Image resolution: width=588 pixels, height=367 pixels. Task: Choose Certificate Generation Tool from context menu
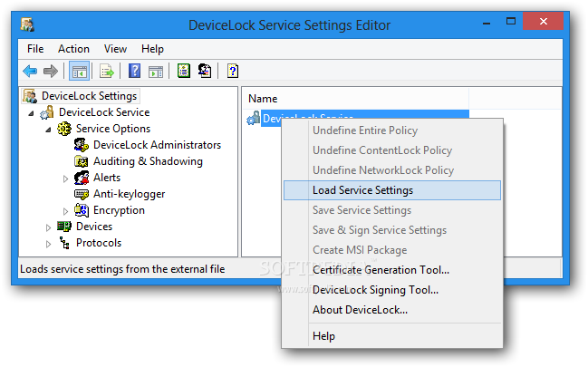click(392, 270)
